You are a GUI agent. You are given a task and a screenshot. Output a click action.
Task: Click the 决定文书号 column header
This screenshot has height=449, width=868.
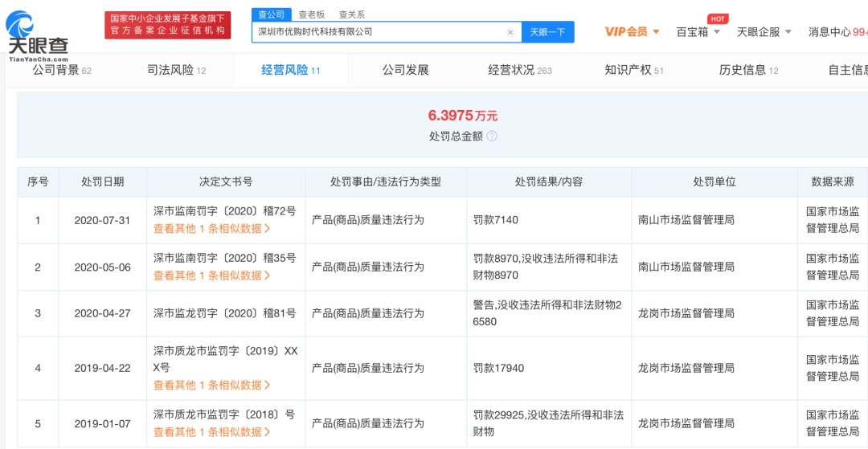point(226,182)
